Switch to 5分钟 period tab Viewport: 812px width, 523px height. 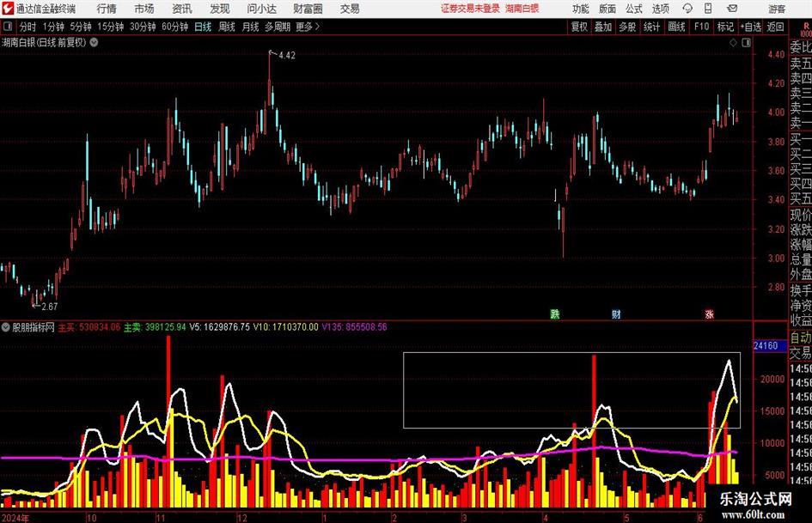[x=80, y=27]
